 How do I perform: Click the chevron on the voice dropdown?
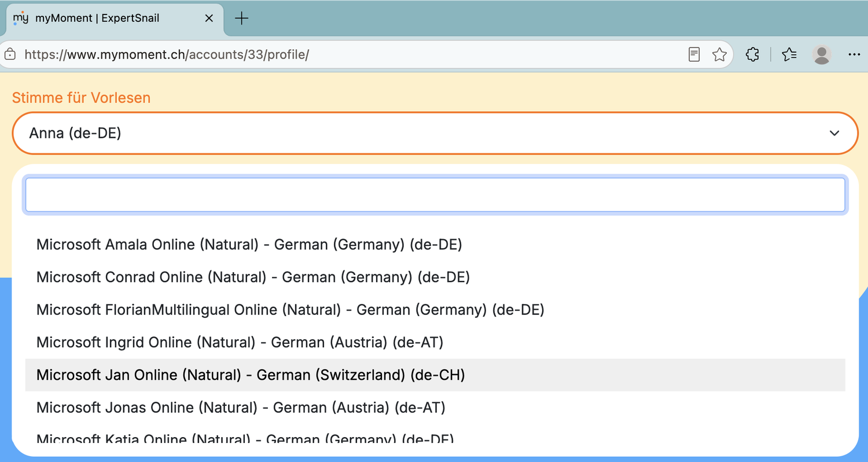coord(834,133)
